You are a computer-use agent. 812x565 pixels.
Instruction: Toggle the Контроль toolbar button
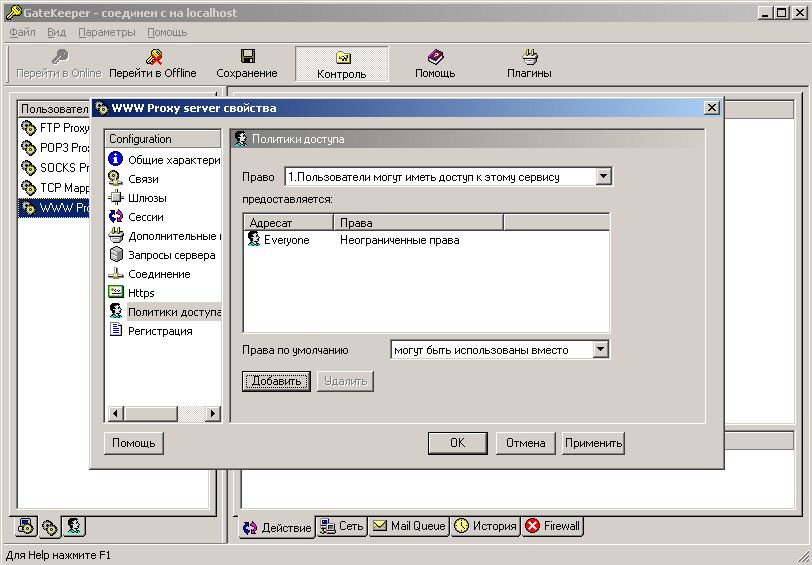click(342, 64)
